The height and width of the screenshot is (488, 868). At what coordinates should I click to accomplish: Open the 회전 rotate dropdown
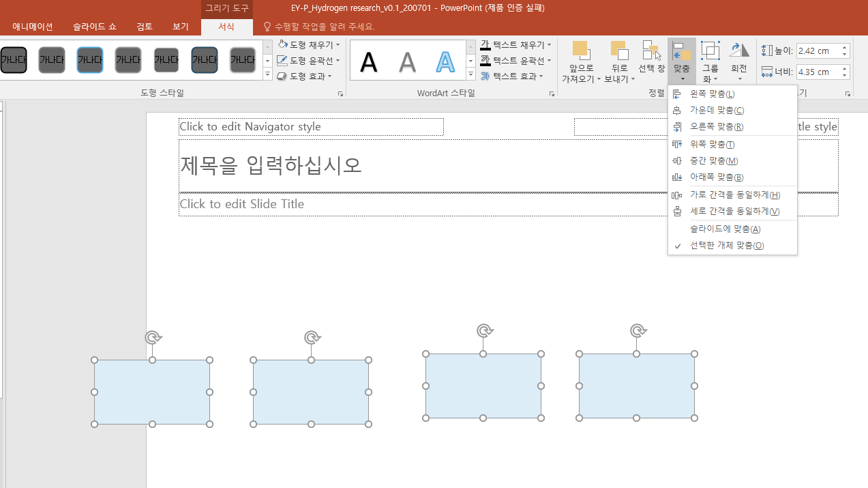point(739,60)
